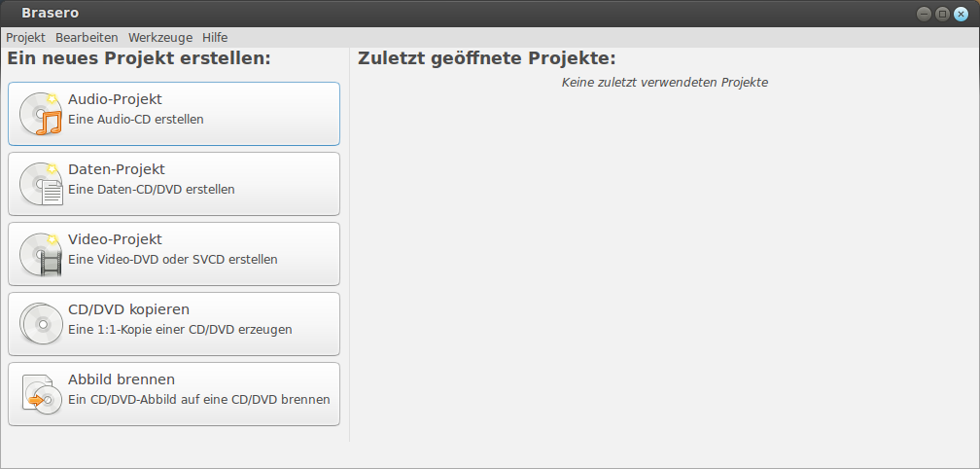Click the burn image icon with orange arrow
Image resolution: width=980 pixels, height=469 pixels.
pyautogui.click(x=41, y=394)
